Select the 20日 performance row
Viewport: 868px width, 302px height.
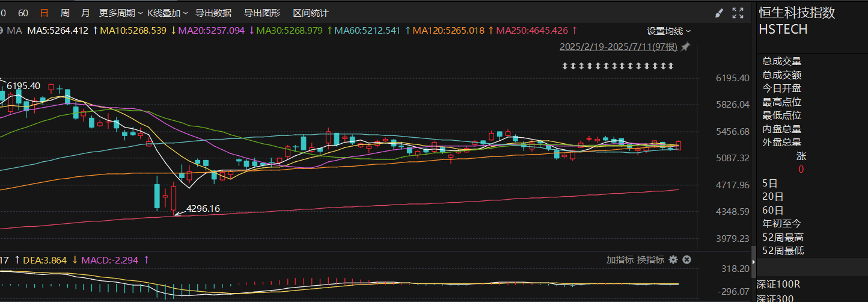(772, 196)
